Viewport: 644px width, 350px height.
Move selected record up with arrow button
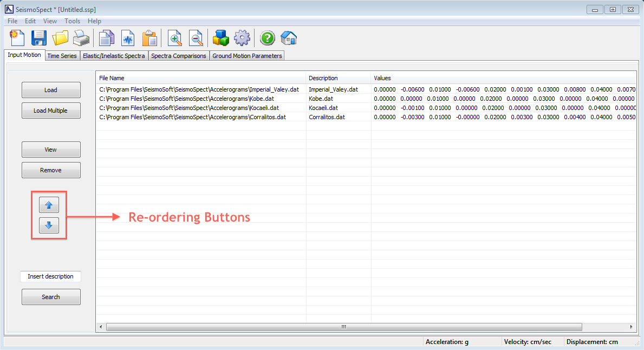coord(49,205)
